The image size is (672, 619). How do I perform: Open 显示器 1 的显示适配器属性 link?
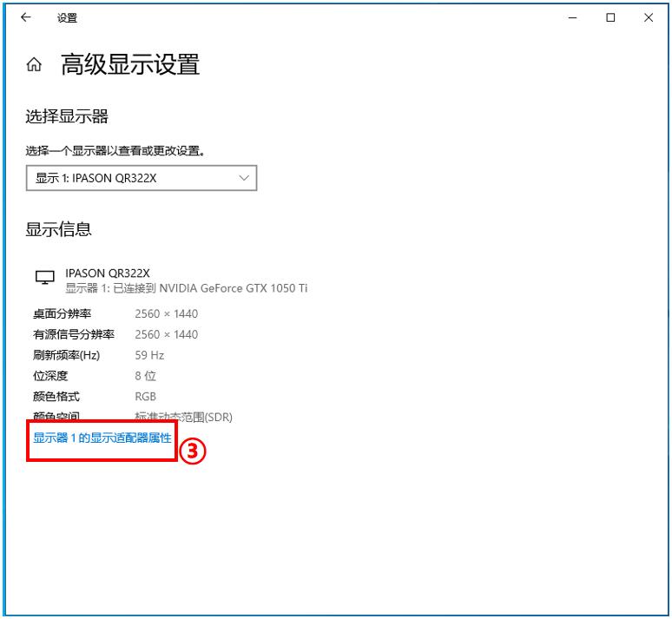pos(102,438)
